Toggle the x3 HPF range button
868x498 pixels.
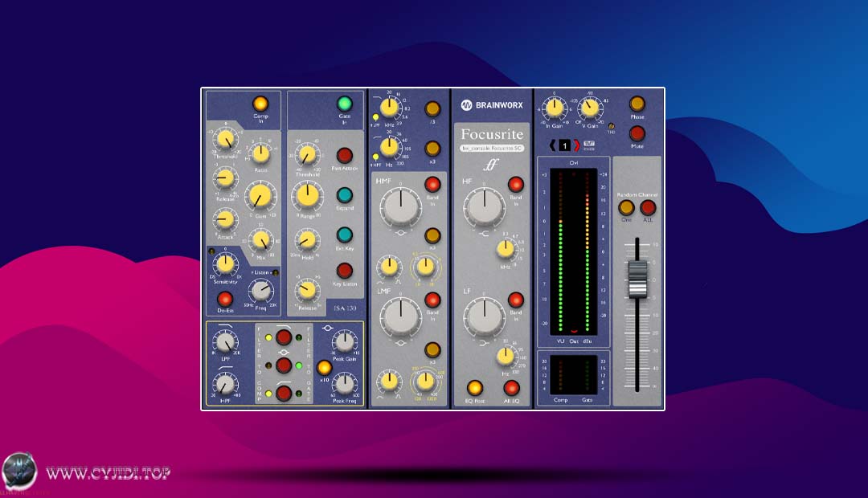point(432,149)
